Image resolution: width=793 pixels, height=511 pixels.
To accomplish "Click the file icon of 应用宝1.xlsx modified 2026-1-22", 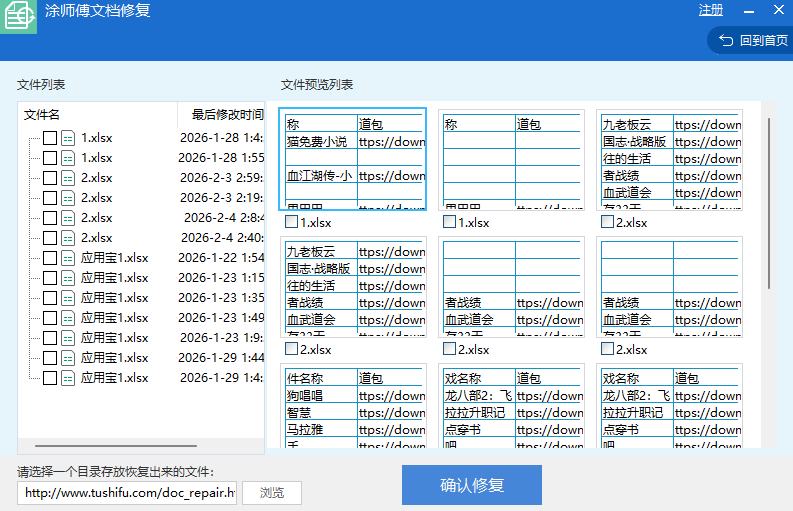I will (68, 258).
